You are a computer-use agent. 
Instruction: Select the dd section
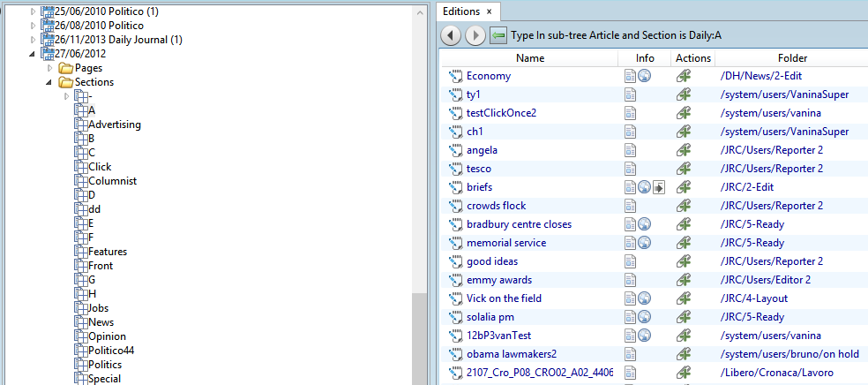tap(94, 209)
